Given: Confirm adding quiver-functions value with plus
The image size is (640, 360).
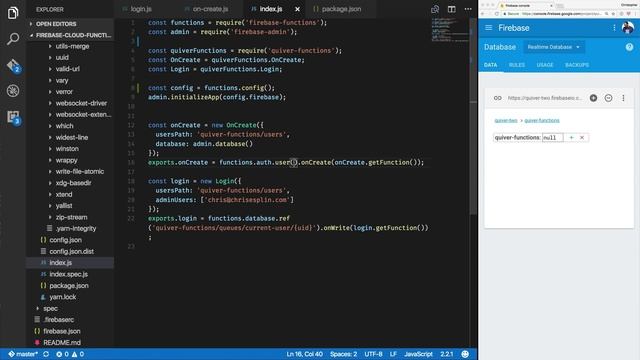Looking at the screenshot, I should [571, 138].
